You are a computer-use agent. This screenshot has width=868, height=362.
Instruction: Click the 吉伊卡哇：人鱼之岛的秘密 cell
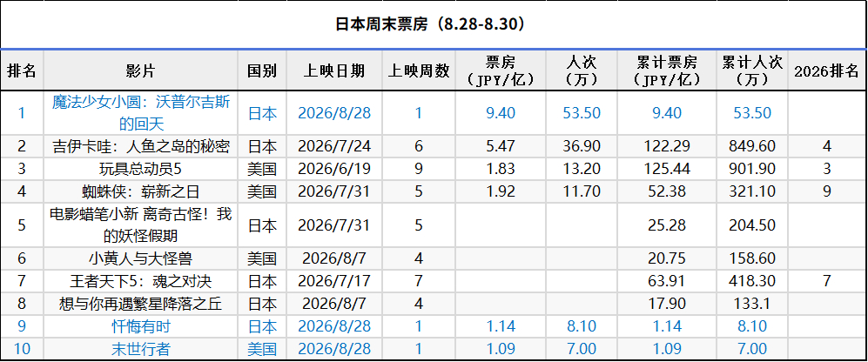coord(141,147)
